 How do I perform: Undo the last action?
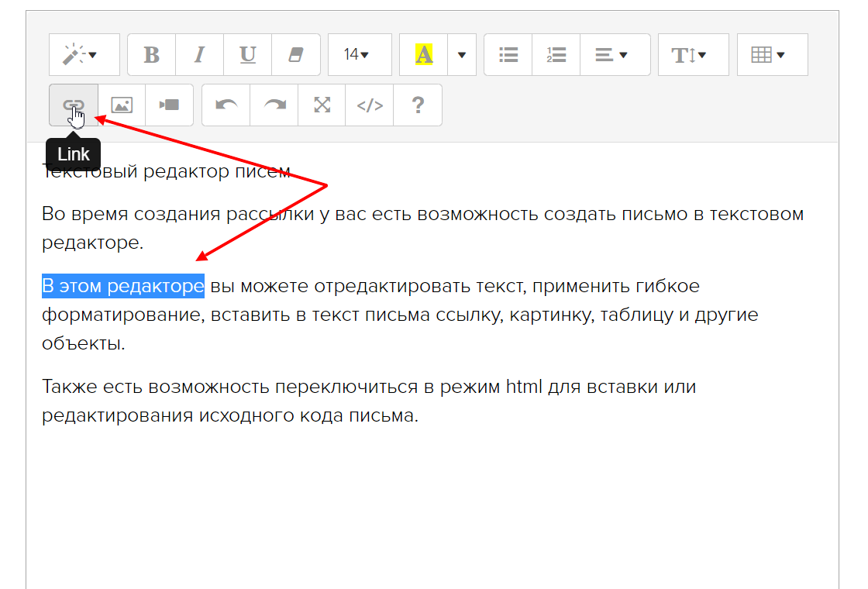(x=226, y=105)
